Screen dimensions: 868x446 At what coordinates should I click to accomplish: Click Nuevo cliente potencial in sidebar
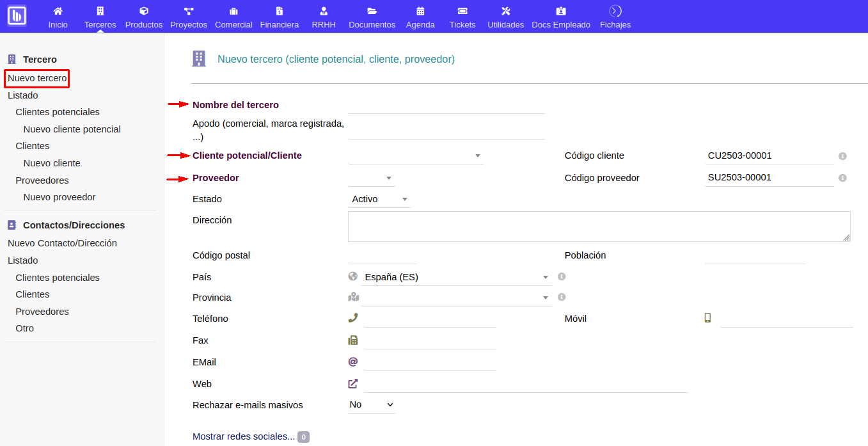pyautogui.click(x=72, y=129)
